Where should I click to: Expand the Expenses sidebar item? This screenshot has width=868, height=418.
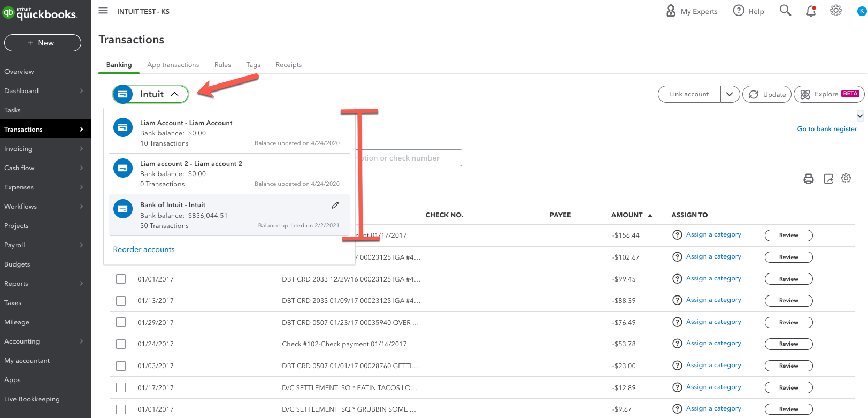coord(81,187)
